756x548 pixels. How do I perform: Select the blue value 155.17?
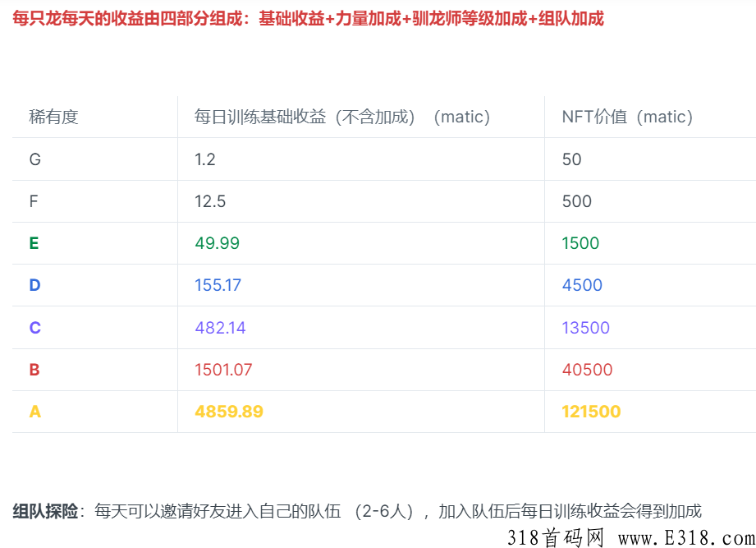(218, 285)
